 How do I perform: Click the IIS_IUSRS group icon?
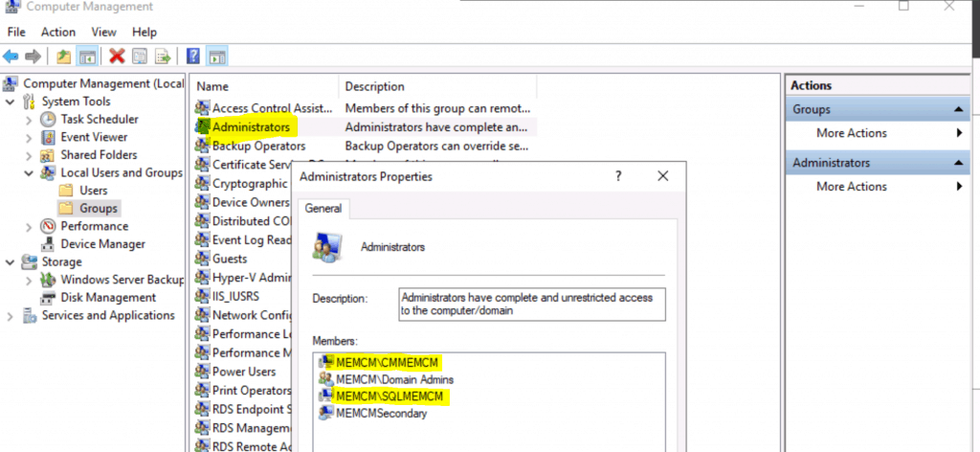tap(201, 296)
